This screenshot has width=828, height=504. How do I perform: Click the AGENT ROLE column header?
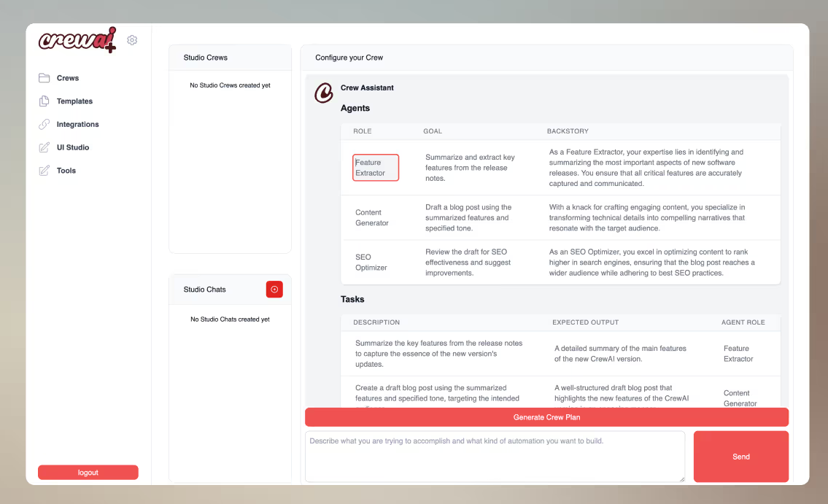(743, 322)
